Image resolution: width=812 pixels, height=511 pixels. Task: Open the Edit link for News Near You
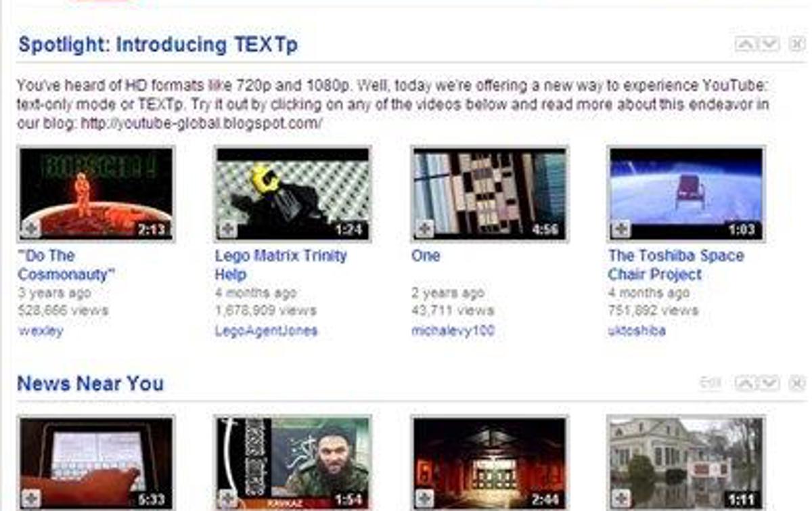pyautogui.click(x=710, y=384)
